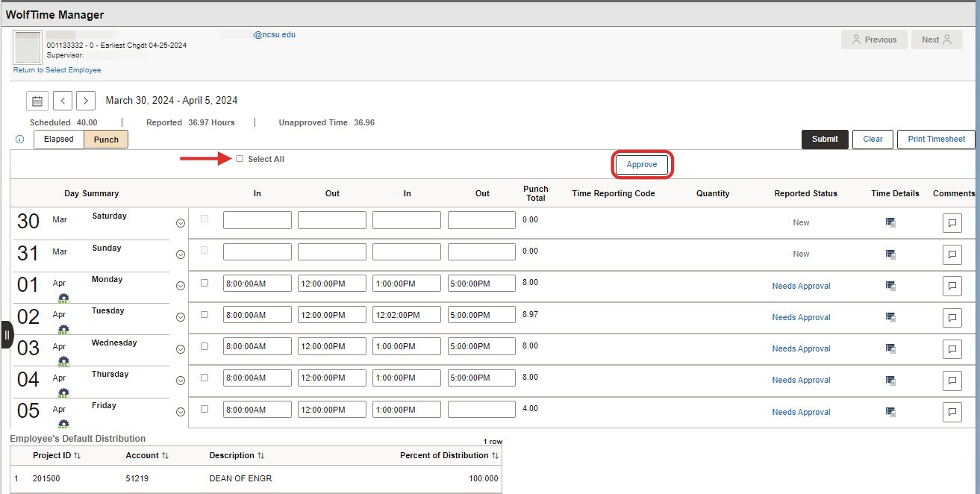This screenshot has width=980, height=494.
Task: Click the Submit button
Action: coord(825,139)
